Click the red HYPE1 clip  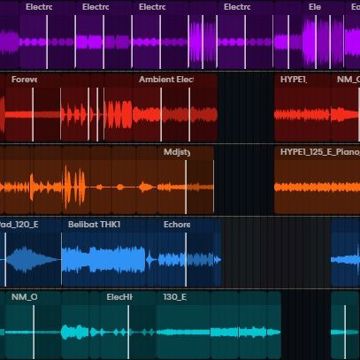(x=302, y=108)
